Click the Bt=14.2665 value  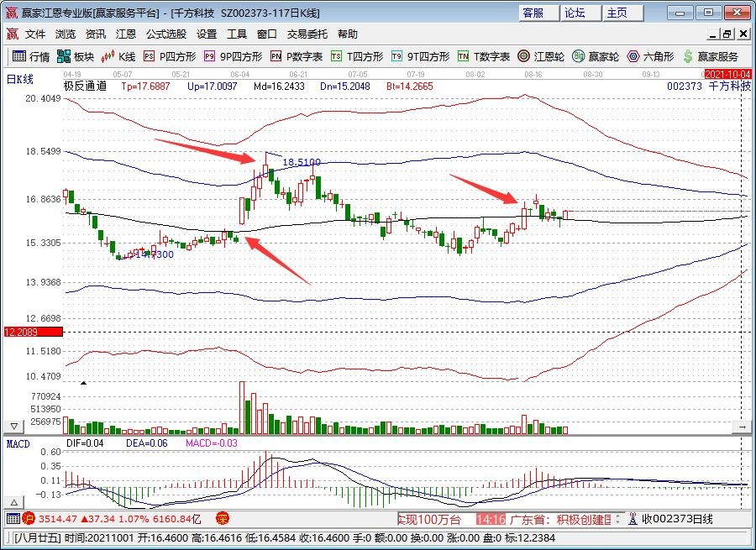coord(410,86)
